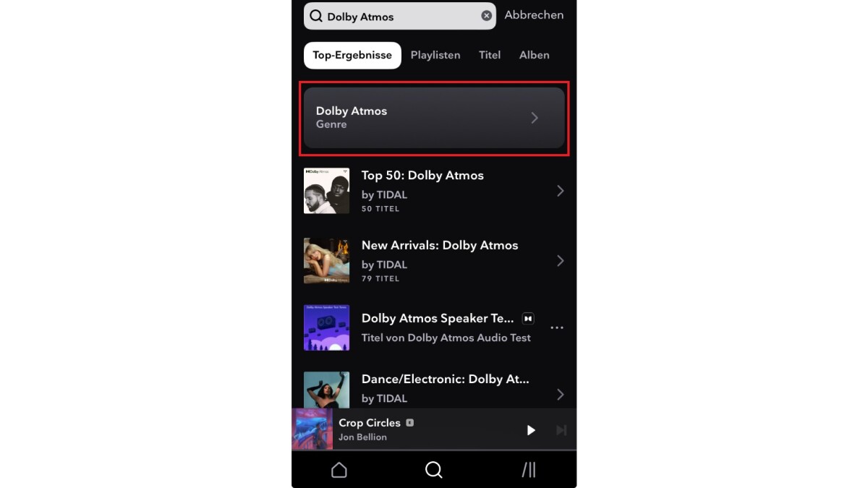Viewport: 868px width, 488px height.
Task: Open Dance/Electronic playlist chevron
Action: coord(561,395)
